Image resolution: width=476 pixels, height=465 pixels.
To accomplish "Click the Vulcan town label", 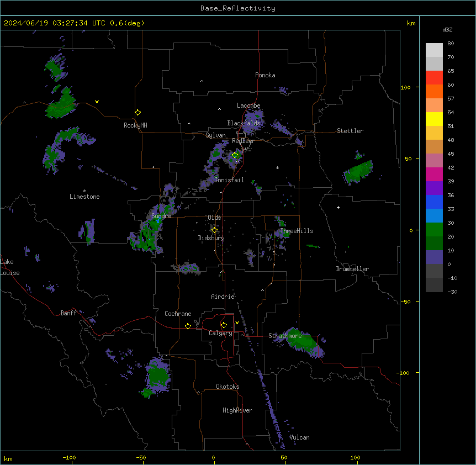I will [x=300, y=437].
